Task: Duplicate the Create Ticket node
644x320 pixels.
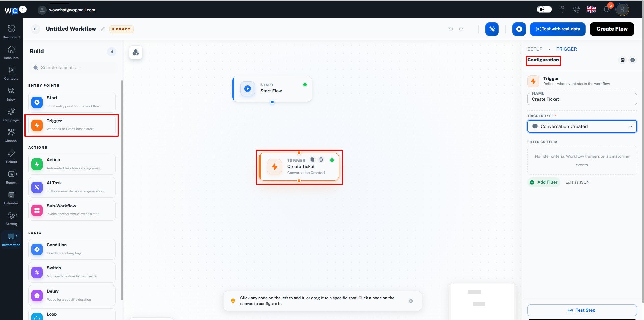Action: [312, 159]
